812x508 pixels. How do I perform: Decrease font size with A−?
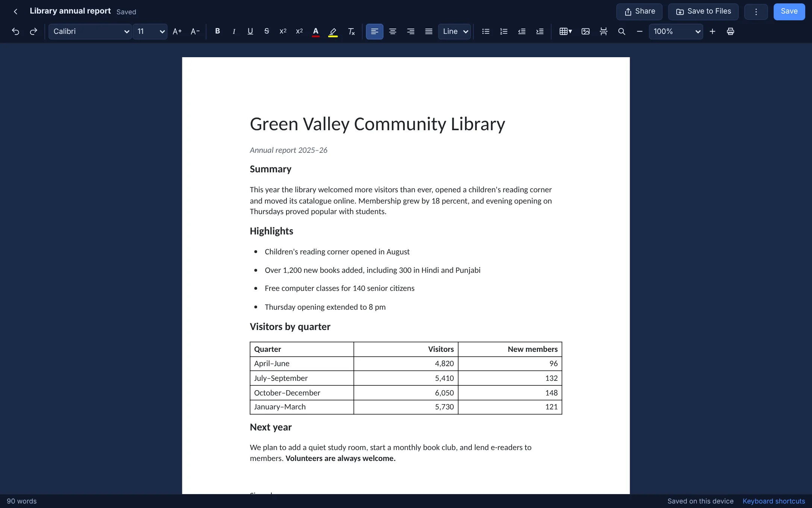(195, 32)
